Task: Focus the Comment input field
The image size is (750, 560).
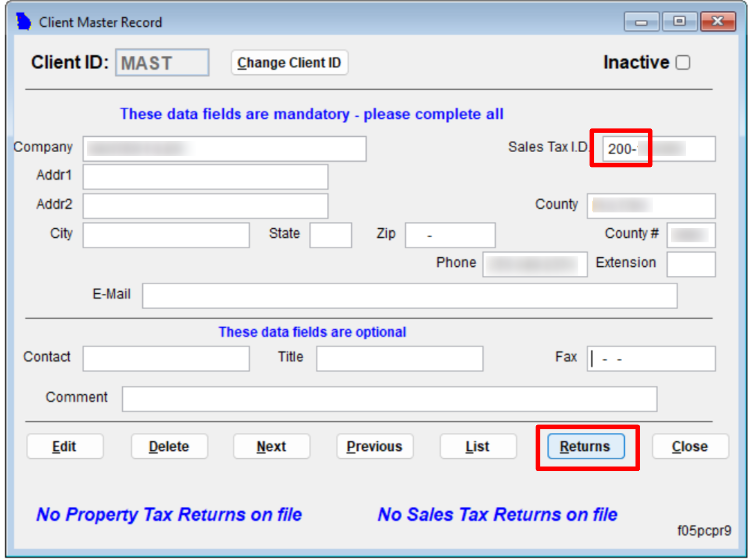Action: (390, 399)
